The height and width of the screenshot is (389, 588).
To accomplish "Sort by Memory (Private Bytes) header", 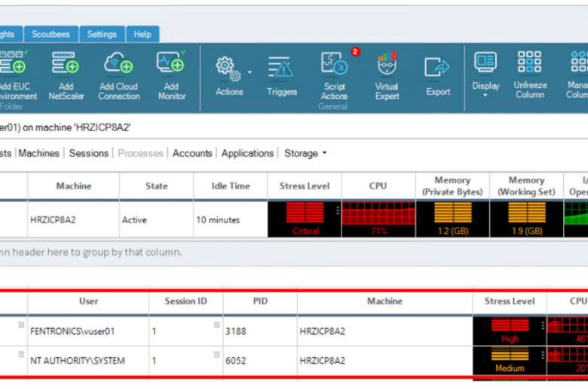I will 452,186.
